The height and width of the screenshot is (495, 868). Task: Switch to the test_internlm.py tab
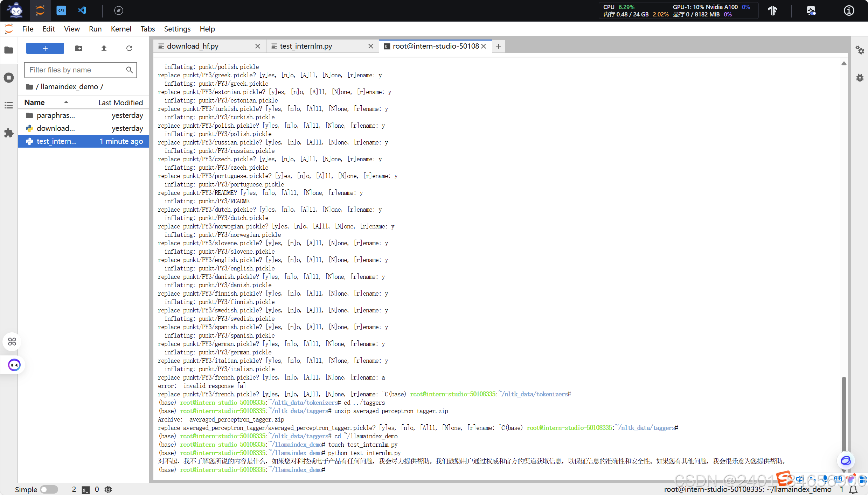click(306, 46)
